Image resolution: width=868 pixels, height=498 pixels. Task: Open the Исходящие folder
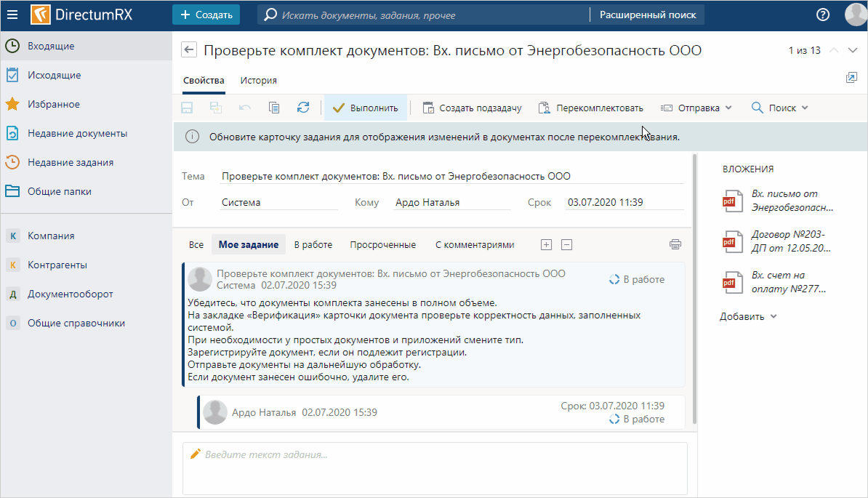[87, 76]
